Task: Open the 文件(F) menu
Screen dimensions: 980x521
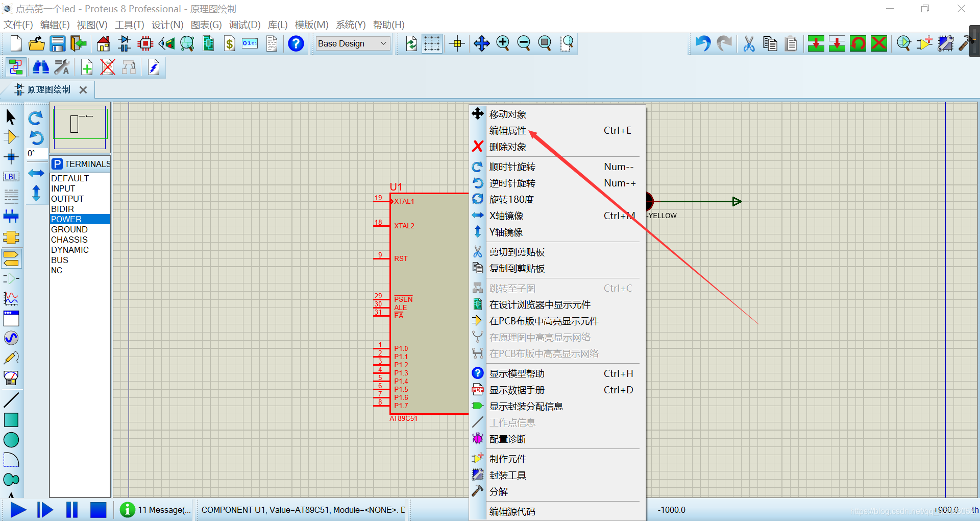Action: (18, 25)
